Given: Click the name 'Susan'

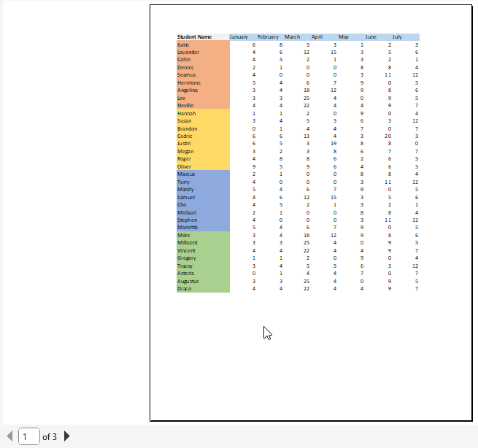Looking at the screenshot, I should [185, 120].
